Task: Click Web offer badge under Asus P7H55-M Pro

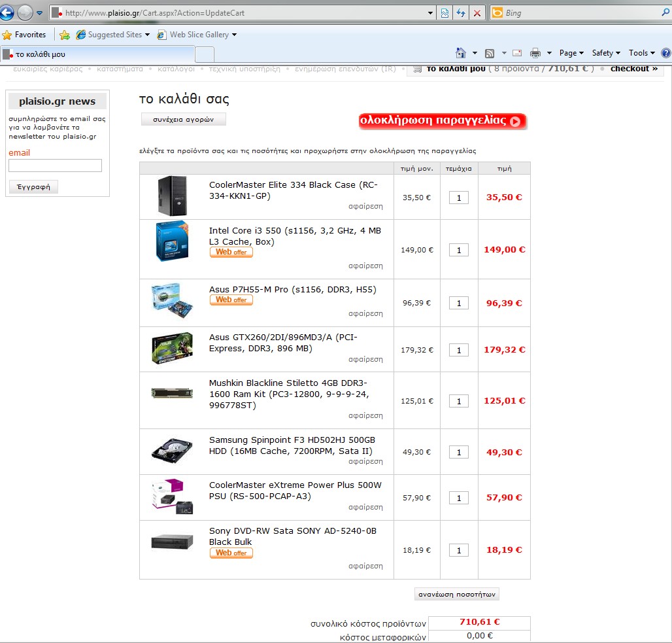Action: [231, 300]
